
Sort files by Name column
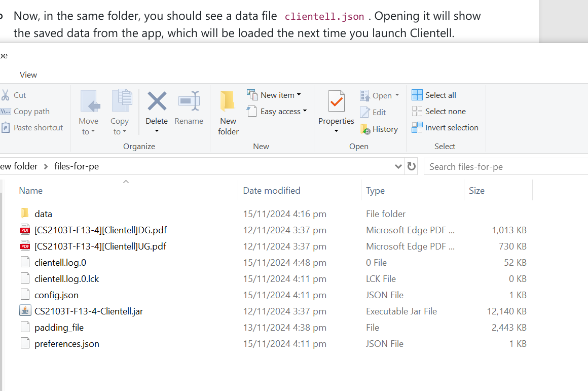[x=31, y=191]
